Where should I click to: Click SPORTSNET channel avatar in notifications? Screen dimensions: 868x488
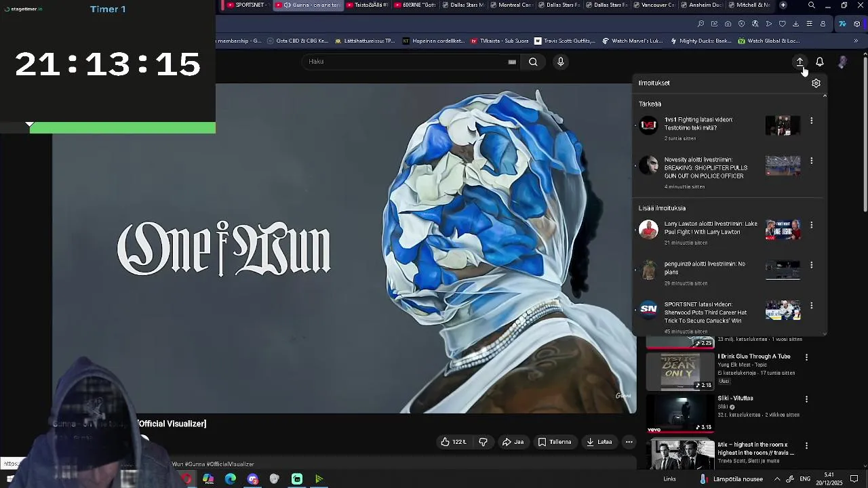click(x=648, y=309)
